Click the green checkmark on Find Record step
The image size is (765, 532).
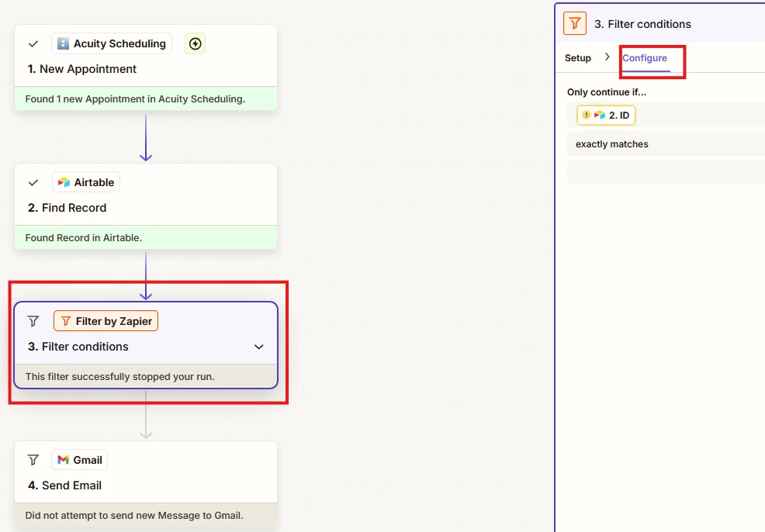pyautogui.click(x=33, y=183)
